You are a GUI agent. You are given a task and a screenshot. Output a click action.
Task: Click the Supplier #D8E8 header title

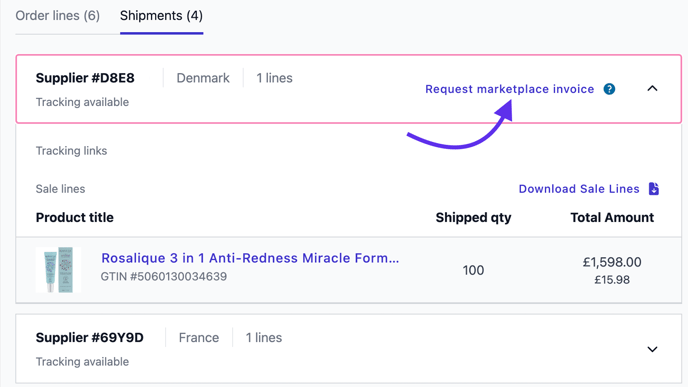click(85, 78)
